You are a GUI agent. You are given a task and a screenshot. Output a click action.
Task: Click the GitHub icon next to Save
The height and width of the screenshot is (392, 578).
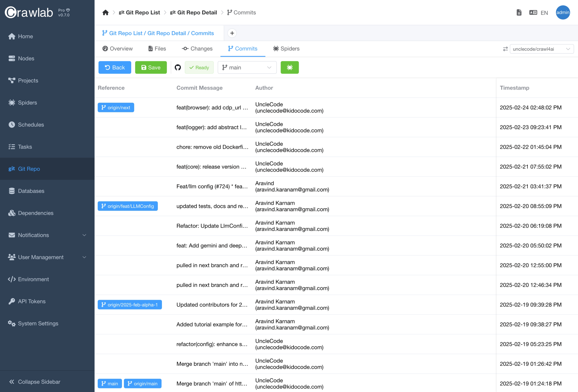178,67
